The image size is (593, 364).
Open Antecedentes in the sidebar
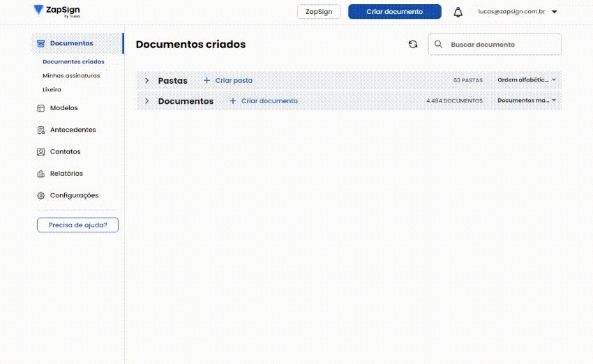(x=73, y=130)
